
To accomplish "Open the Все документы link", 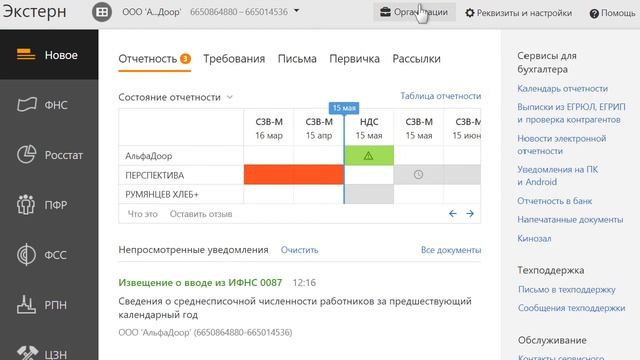I will point(451,250).
